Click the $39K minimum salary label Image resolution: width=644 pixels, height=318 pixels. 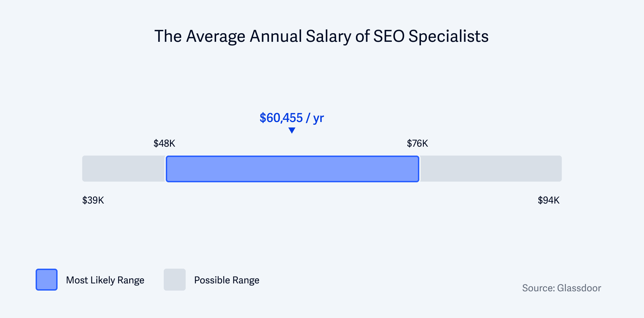tap(93, 200)
